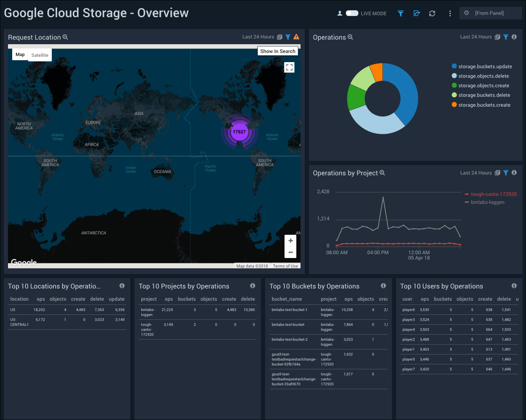Click the 17927 cluster marker on map
The width and height of the screenshot is (526, 420).
click(239, 132)
